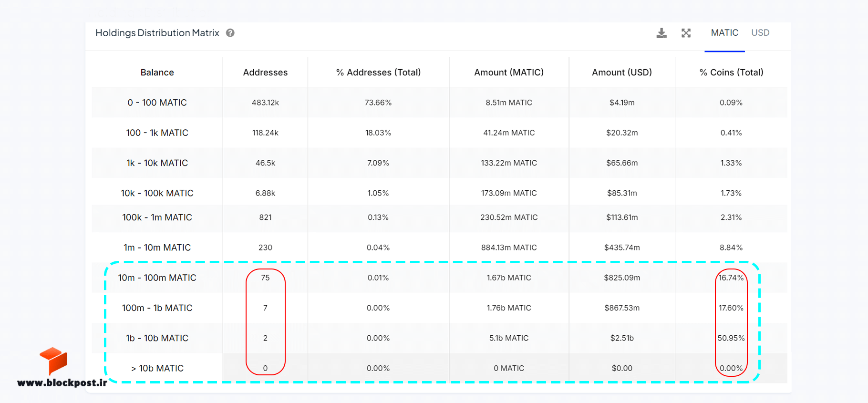Open fullscreen expand icon
This screenshot has width=868, height=403.
pos(686,33)
